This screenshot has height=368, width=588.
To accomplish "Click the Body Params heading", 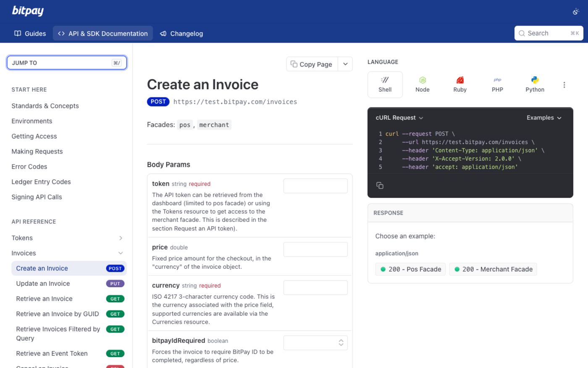I will pyautogui.click(x=168, y=164).
